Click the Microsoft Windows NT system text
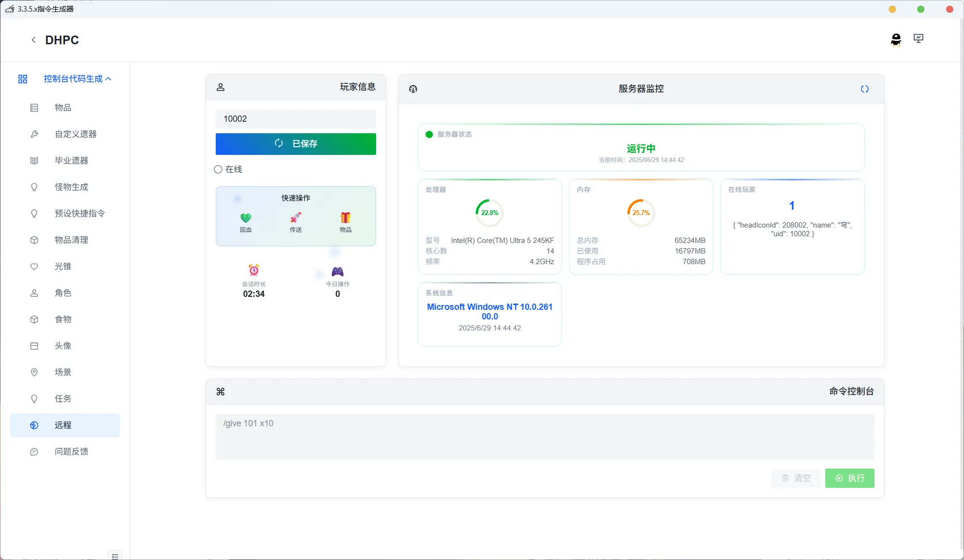Screen dimensions: 964x560 (x=490, y=312)
